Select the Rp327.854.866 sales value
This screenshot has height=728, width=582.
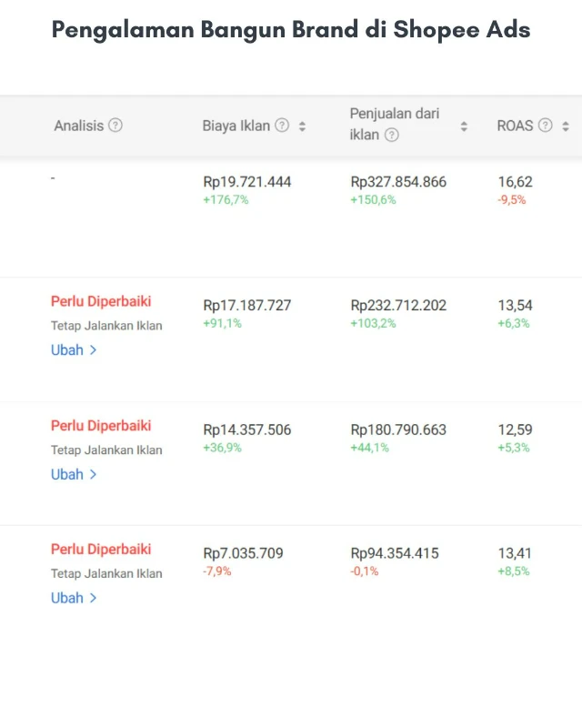(x=398, y=182)
